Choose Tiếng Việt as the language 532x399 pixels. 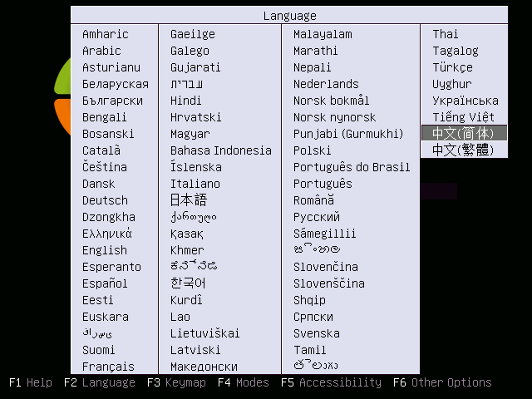[463, 117]
